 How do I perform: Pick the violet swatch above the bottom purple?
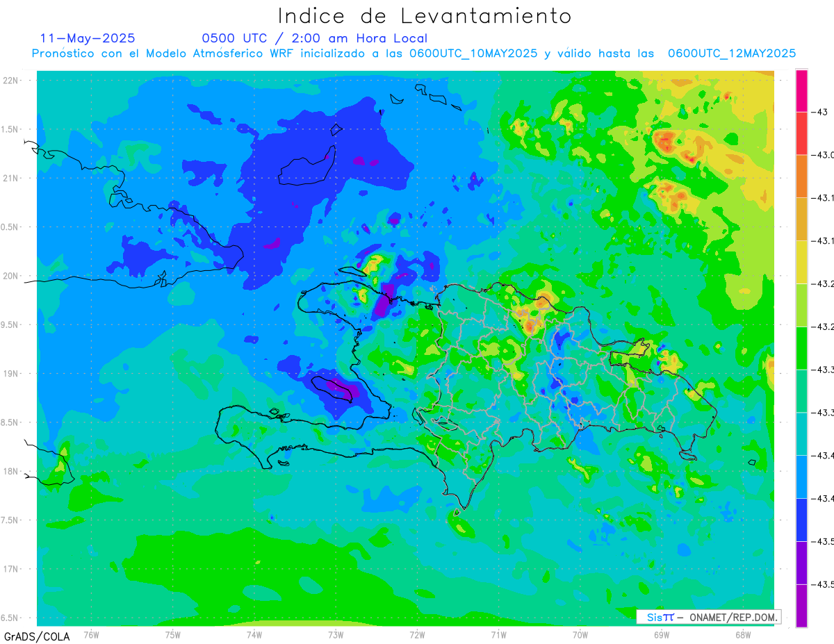pos(801,563)
